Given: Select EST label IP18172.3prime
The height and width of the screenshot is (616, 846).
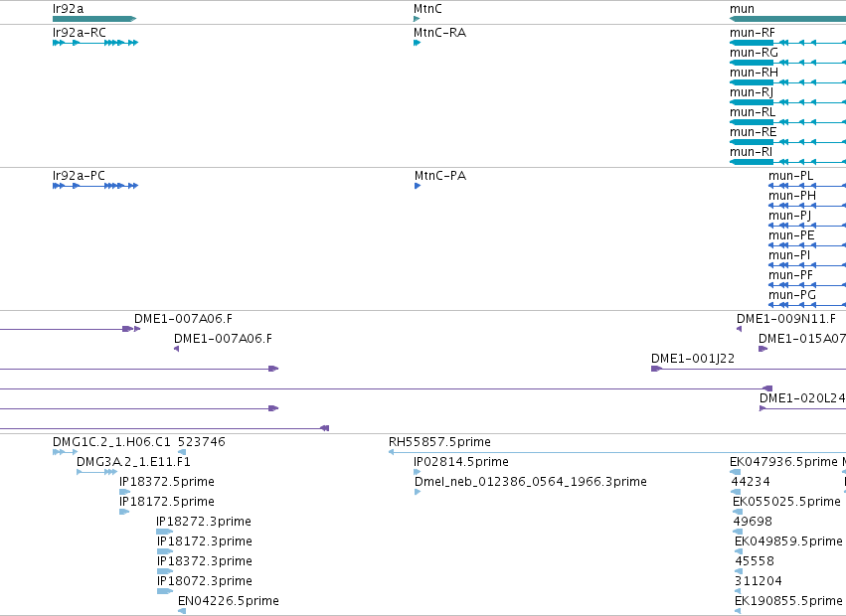Looking at the screenshot, I should coord(205,542).
